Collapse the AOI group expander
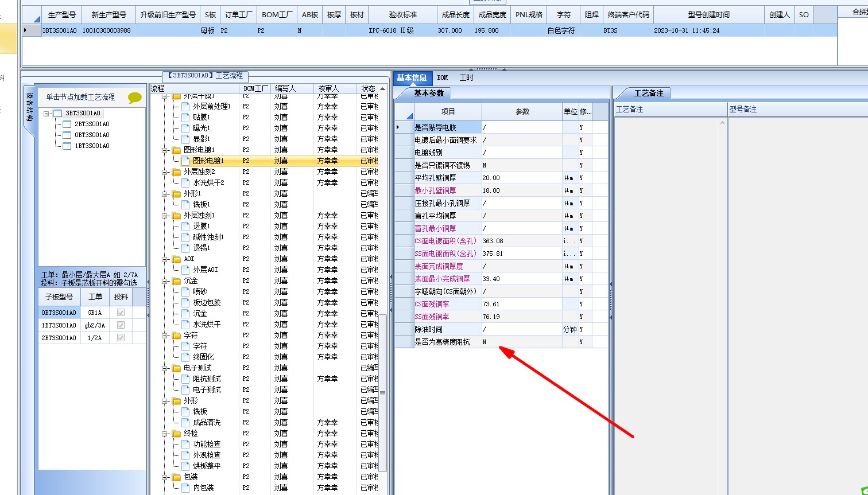Image resolution: width=868 pixels, height=495 pixels. (165, 259)
